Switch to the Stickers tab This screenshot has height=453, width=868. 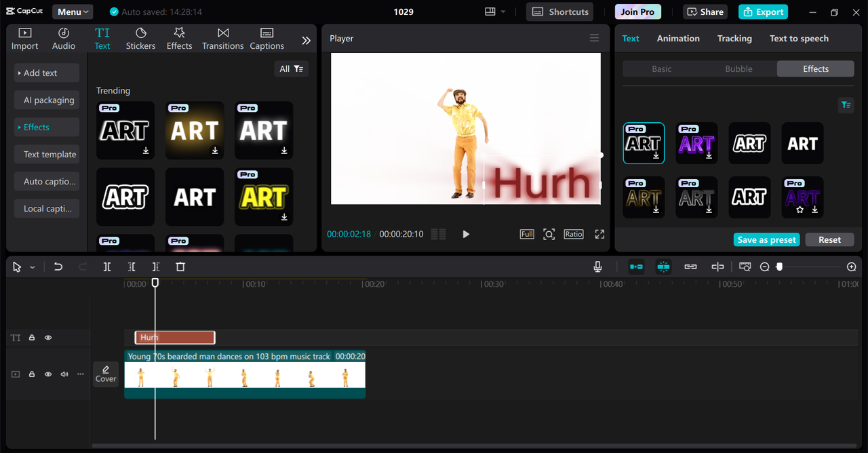(x=140, y=39)
